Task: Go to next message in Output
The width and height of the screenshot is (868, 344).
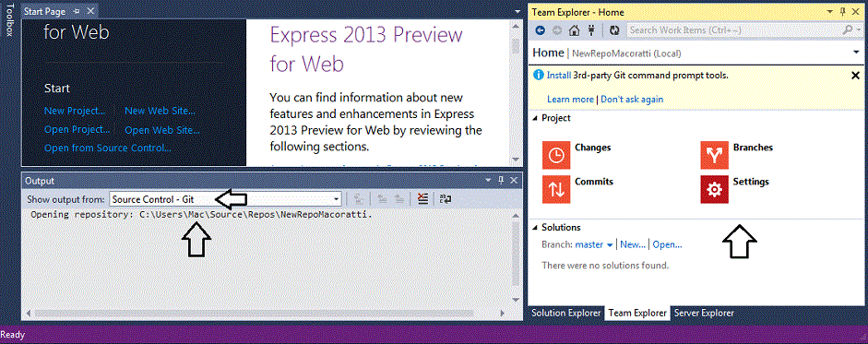Action: click(399, 199)
